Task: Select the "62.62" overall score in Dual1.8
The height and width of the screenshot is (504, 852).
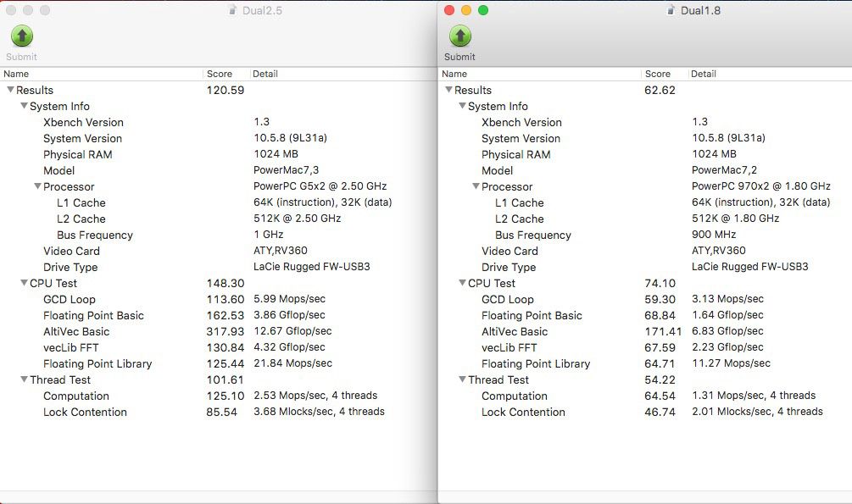Action: (x=660, y=90)
